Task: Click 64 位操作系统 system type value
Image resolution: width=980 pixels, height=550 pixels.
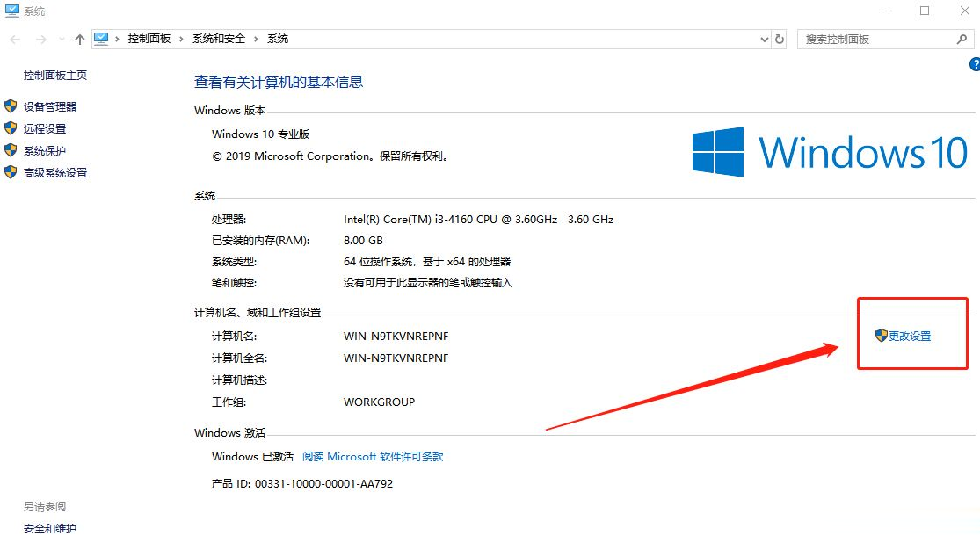Action: coord(427,262)
